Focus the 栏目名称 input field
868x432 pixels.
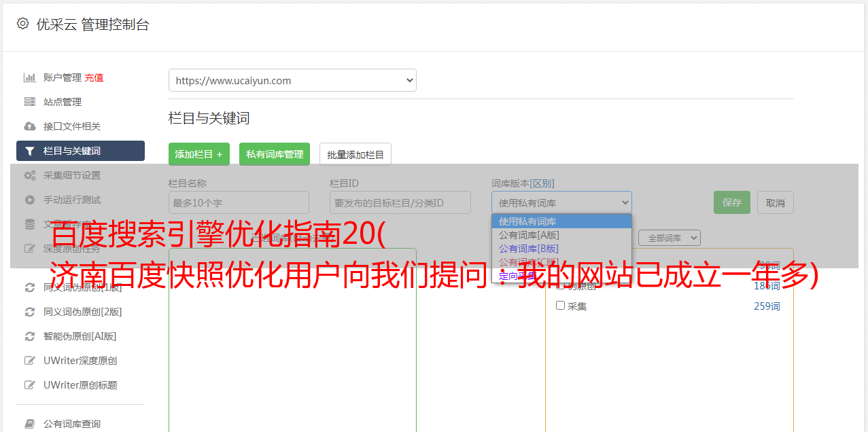click(x=239, y=202)
